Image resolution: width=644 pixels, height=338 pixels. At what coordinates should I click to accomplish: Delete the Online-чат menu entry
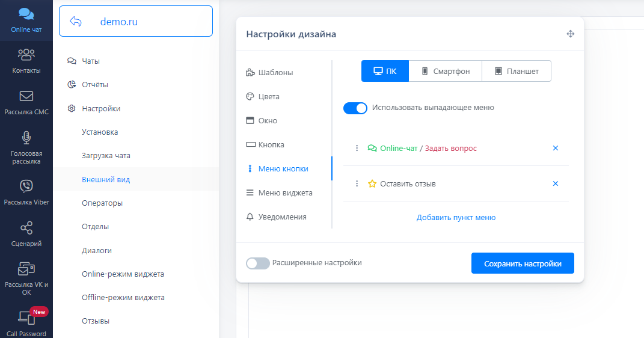556,148
